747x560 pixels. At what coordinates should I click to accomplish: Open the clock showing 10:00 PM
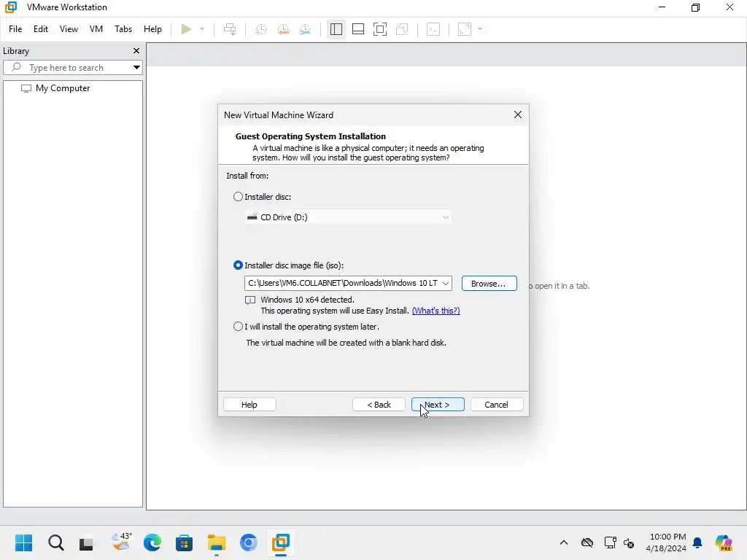point(667,542)
